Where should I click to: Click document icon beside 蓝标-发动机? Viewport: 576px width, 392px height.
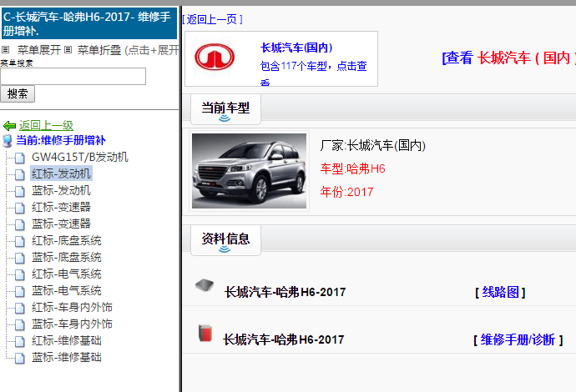pyautogui.click(x=20, y=191)
